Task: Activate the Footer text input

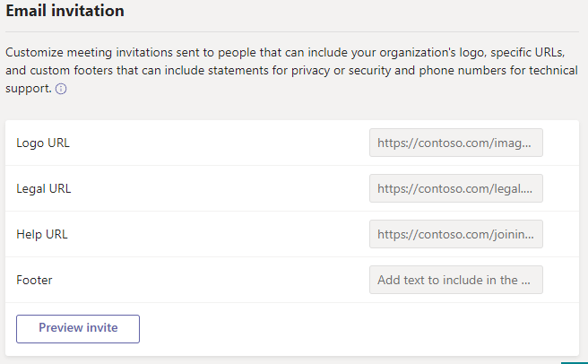Action: click(x=456, y=280)
